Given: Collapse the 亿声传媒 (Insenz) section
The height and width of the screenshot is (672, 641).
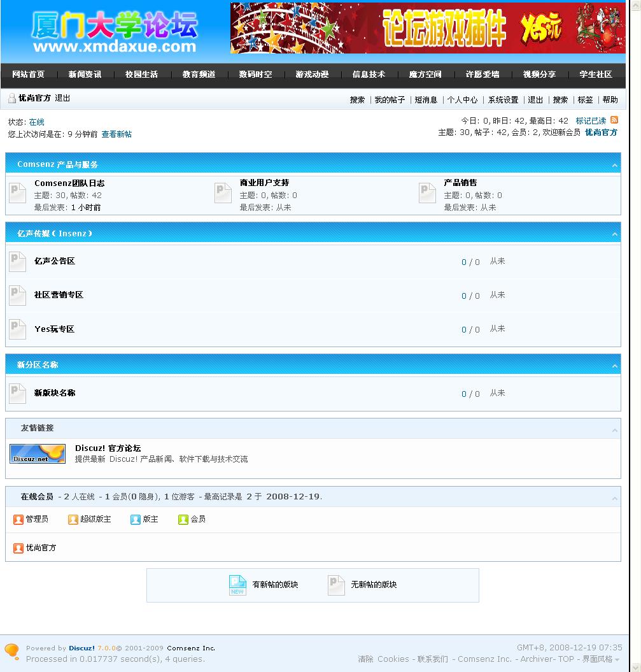Looking at the screenshot, I should 614,234.
